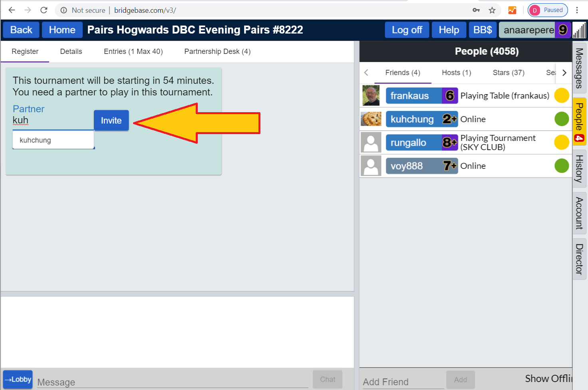The height and width of the screenshot is (390, 588).
Task: Open the Messages side panel tab
Action: tap(579, 68)
